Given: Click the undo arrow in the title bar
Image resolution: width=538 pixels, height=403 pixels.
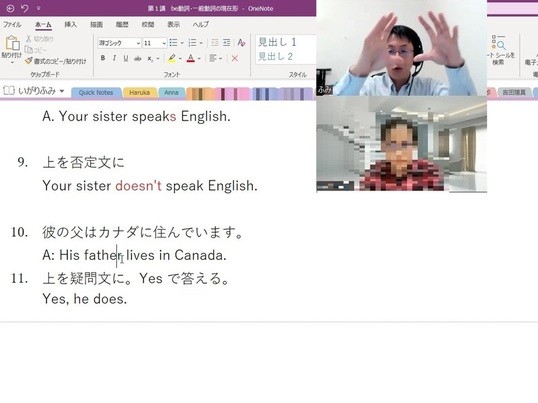Looking at the screenshot, I should pos(24,8).
